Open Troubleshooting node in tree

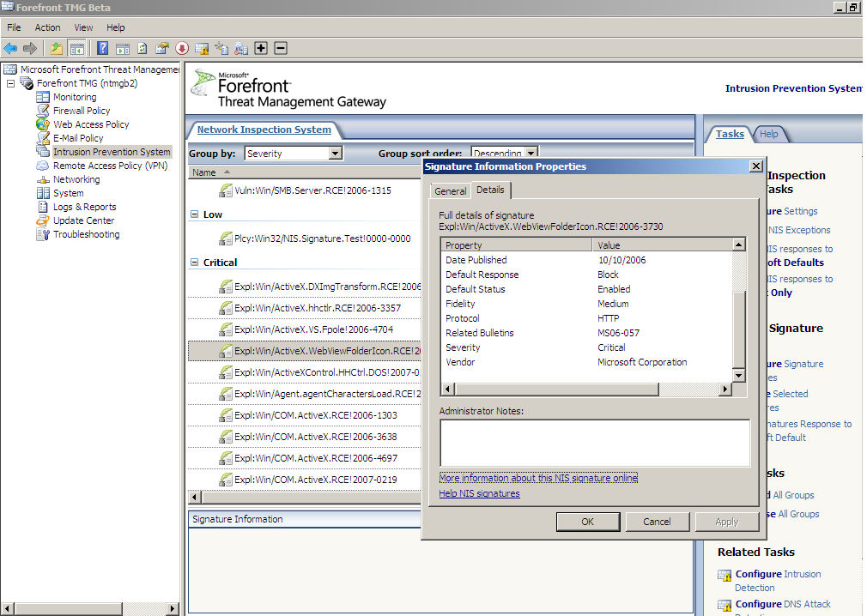[x=86, y=234]
